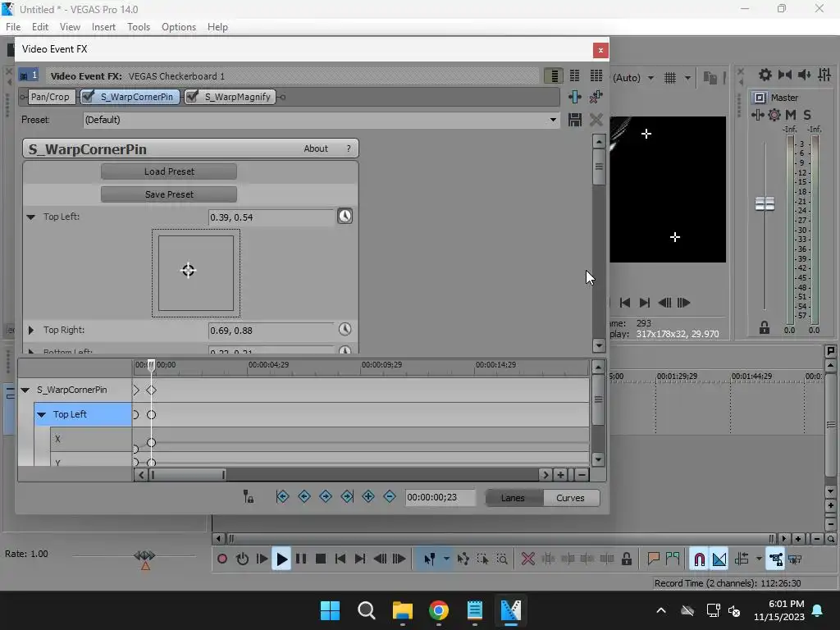Remove selected plug-in icon

coord(596,97)
